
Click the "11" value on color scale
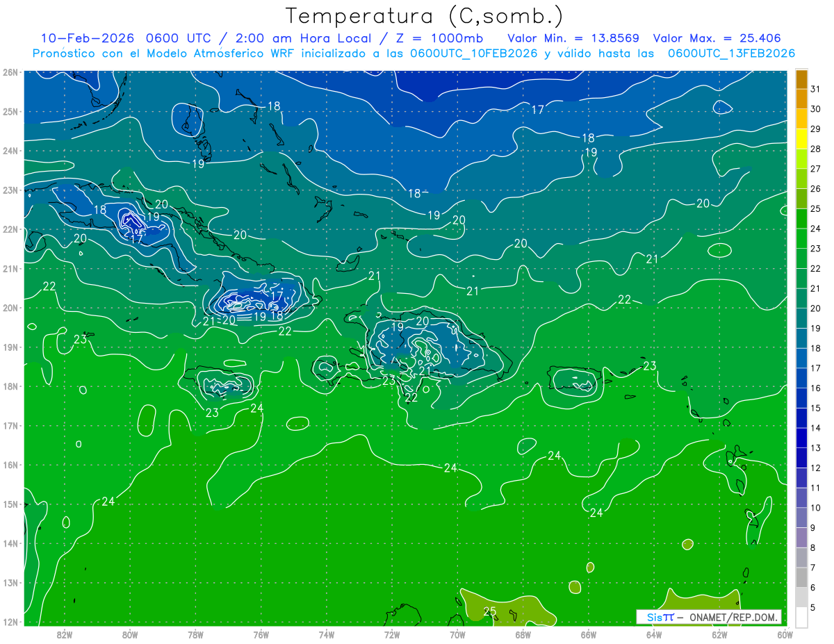[815, 488]
